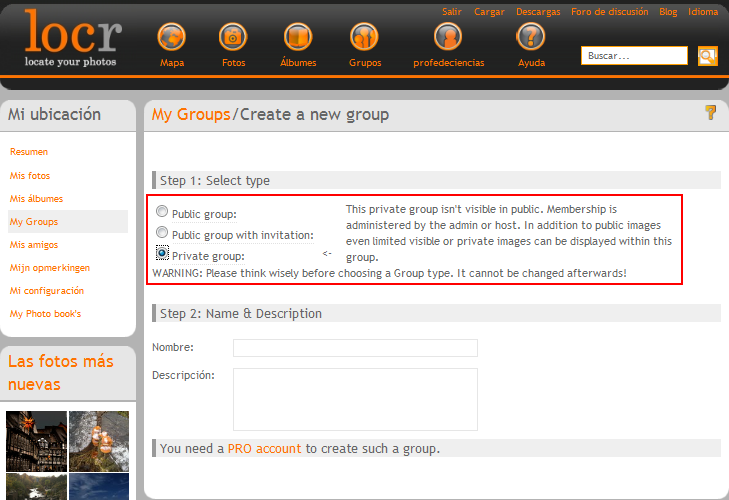The height and width of the screenshot is (500, 729).
Task: Click the Salir link
Action: click(451, 12)
